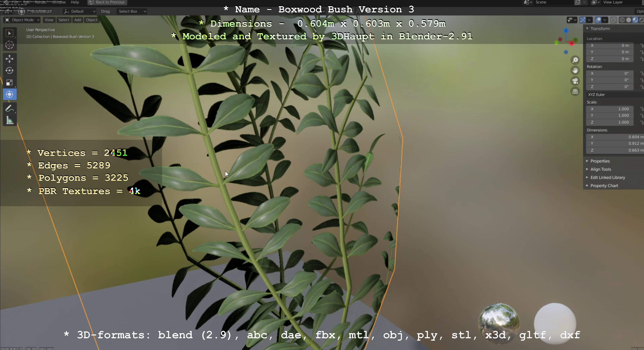Click the Zoom viewport magnifier icon
Screen dimensions: 644x350
[x=575, y=60]
